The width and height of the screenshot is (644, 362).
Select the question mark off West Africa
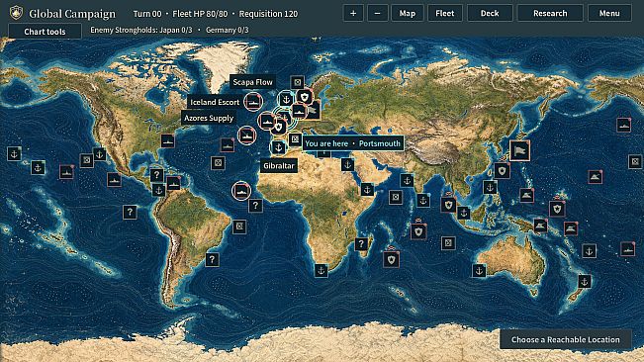click(255, 205)
